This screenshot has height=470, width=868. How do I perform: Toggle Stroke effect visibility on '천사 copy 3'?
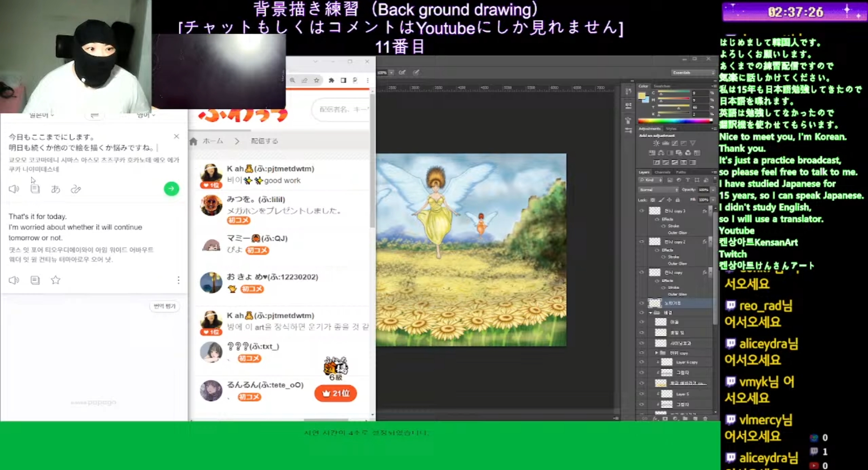(663, 226)
